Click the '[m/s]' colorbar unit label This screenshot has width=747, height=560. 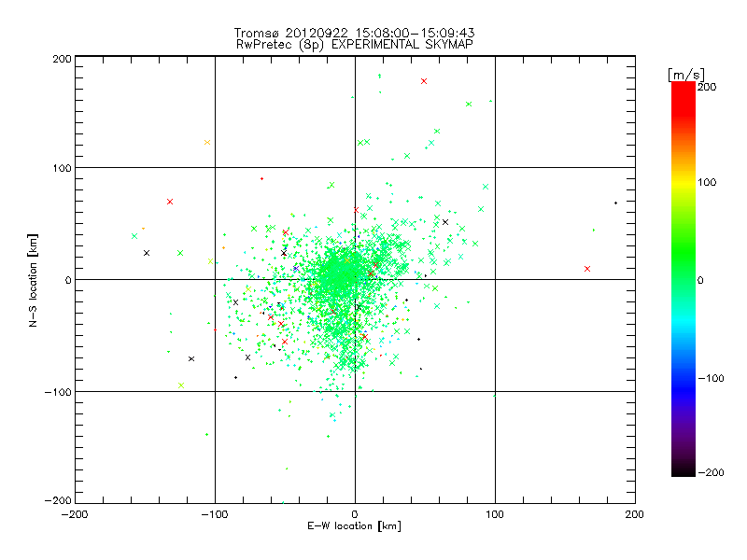coord(686,75)
